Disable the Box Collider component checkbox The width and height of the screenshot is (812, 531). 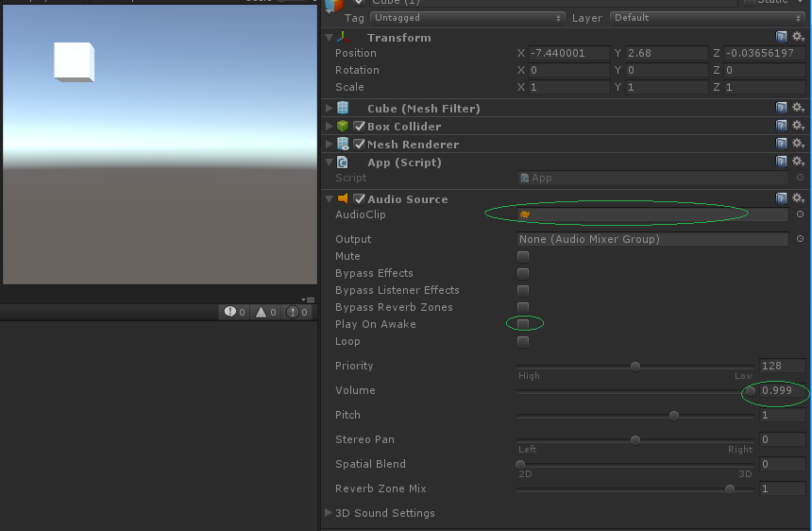(x=360, y=126)
